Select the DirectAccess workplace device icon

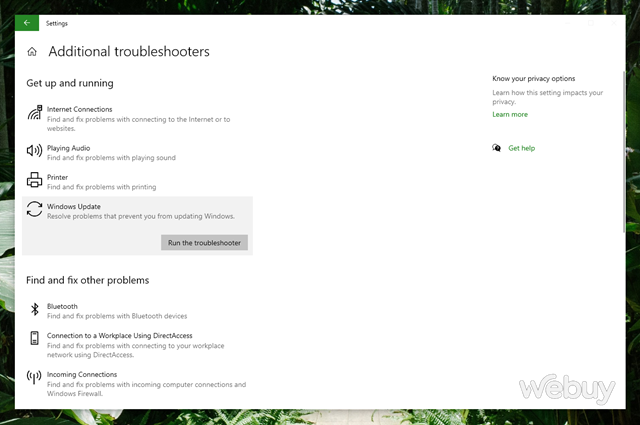pyautogui.click(x=35, y=338)
